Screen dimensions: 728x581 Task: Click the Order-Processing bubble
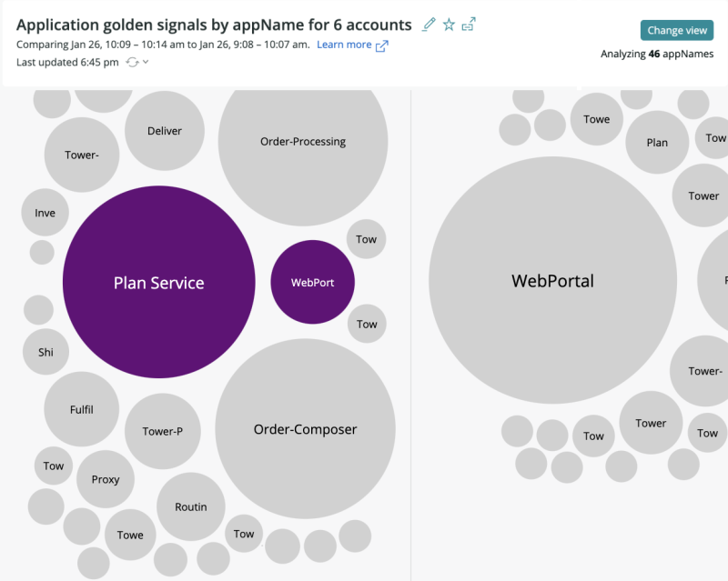coord(303,141)
